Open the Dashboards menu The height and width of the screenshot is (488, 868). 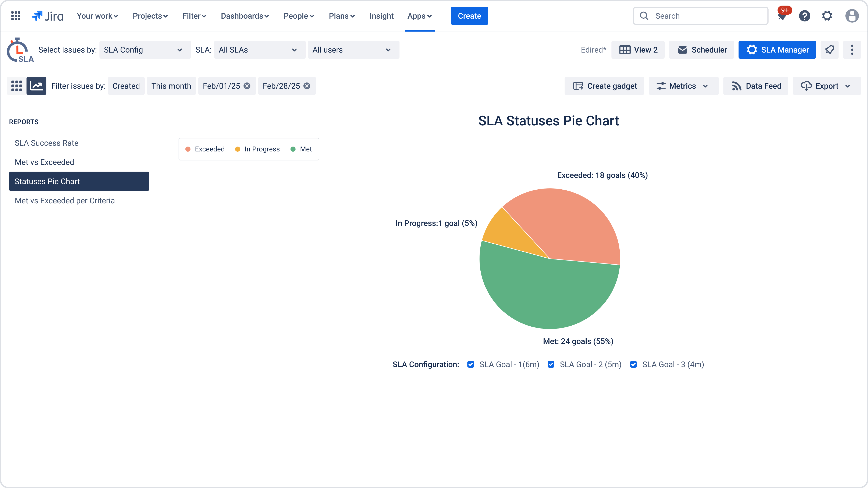click(x=245, y=16)
